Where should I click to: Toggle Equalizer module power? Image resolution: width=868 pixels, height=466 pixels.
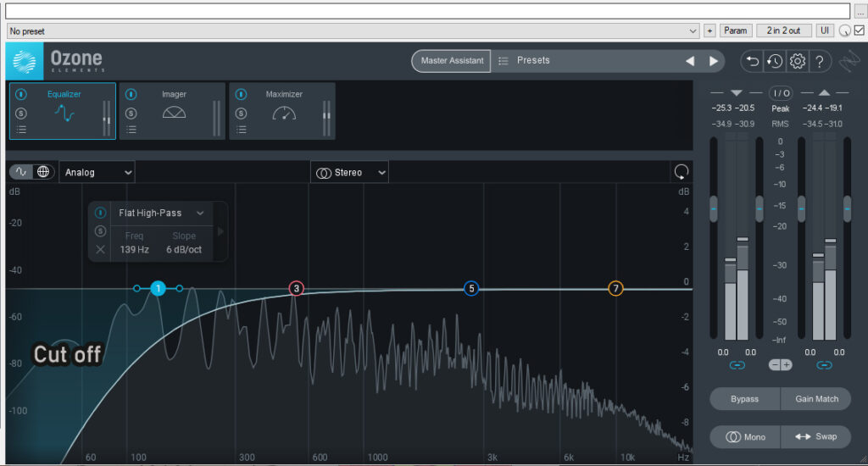21,94
